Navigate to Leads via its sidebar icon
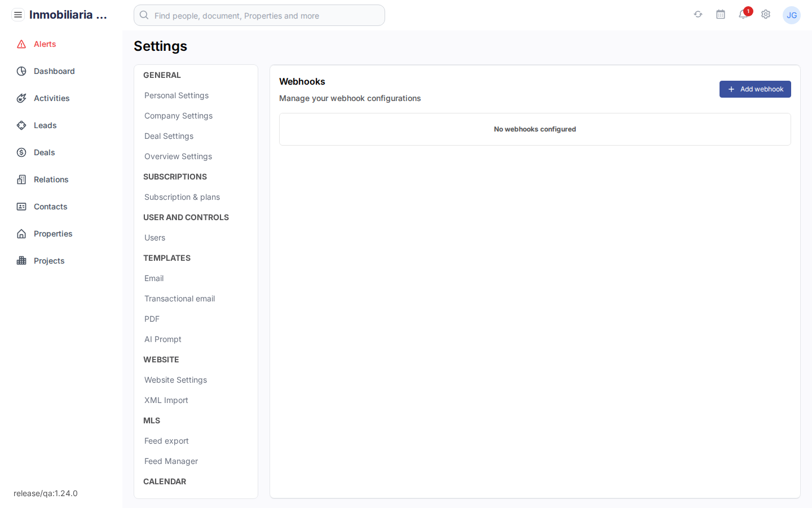Screen dimensions: 812x508 (x=21, y=125)
